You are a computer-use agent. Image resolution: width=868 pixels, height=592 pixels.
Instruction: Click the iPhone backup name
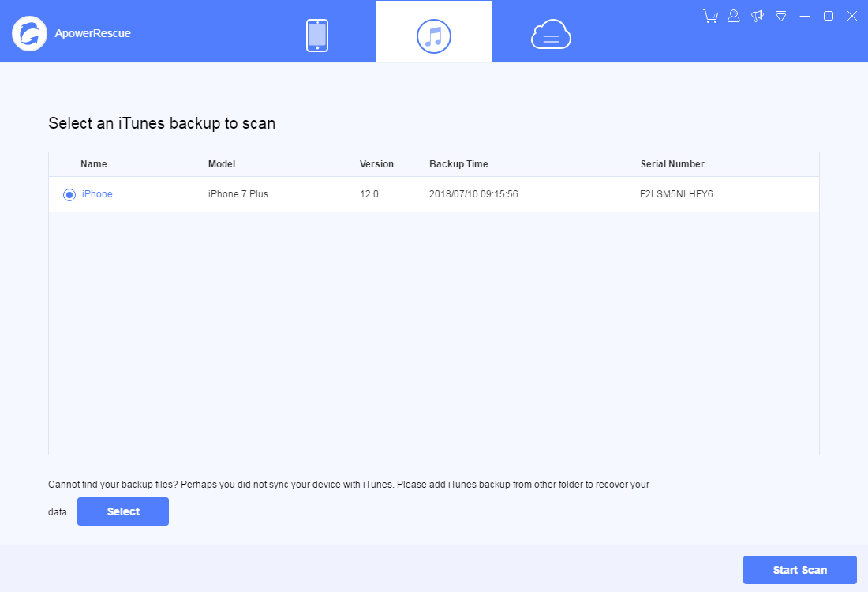(x=97, y=194)
